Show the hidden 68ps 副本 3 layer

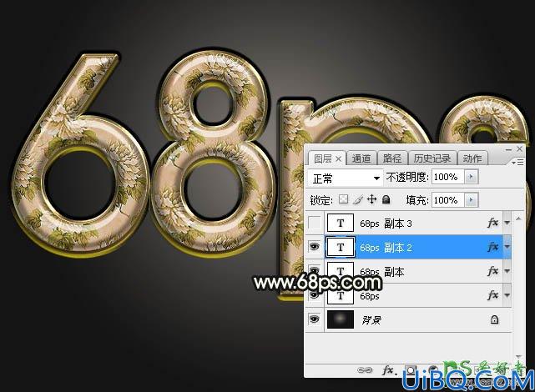click(x=315, y=224)
